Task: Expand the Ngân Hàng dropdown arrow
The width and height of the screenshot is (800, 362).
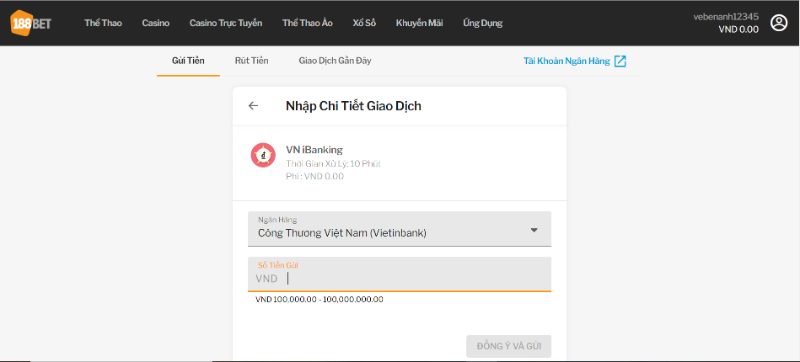Action: point(534,230)
